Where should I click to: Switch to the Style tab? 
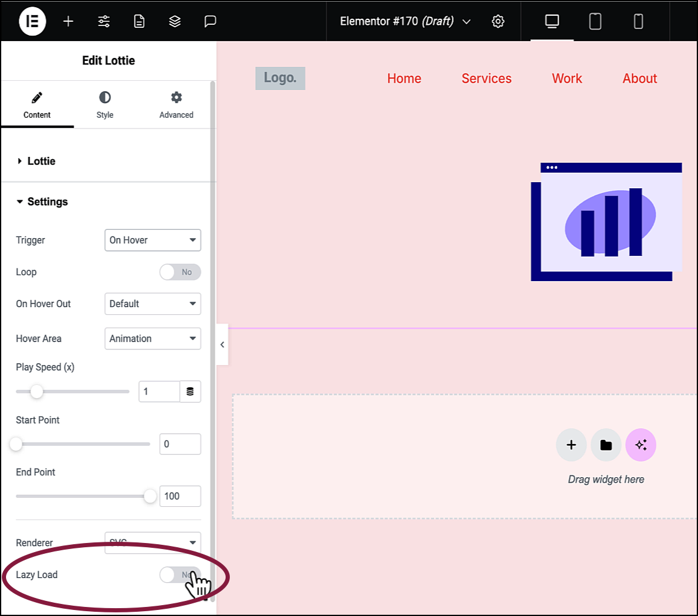[105, 105]
